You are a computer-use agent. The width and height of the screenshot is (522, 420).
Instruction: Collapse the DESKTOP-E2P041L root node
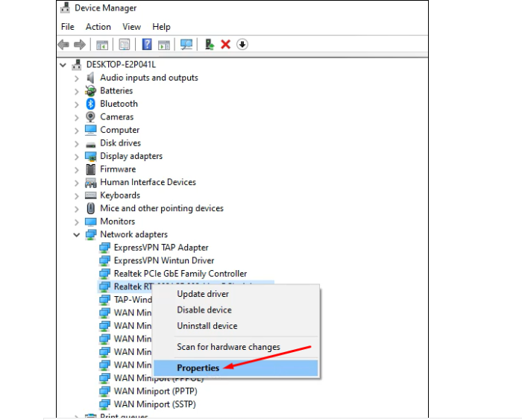[63, 65]
